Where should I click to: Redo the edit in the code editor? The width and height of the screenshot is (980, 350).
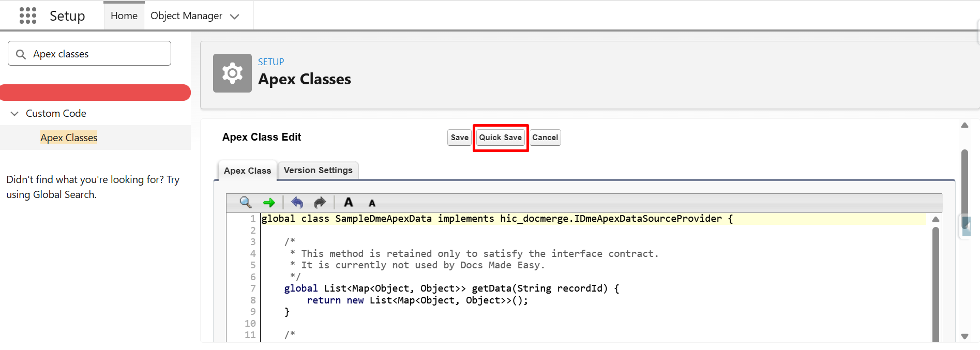[x=320, y=203]
